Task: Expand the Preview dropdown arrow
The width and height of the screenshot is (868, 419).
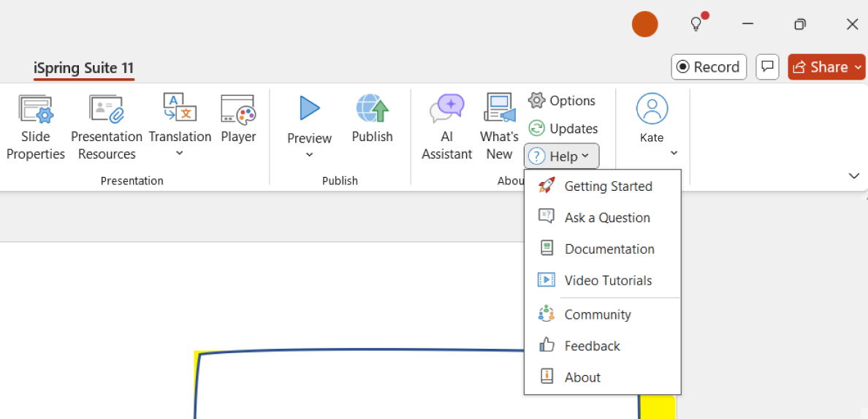Action: click(x=310, y=154)
